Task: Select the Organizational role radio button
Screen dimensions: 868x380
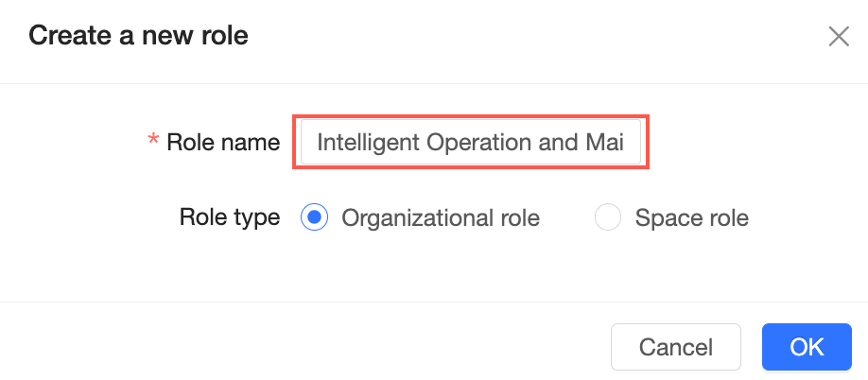Action: (x=314, y=218)
